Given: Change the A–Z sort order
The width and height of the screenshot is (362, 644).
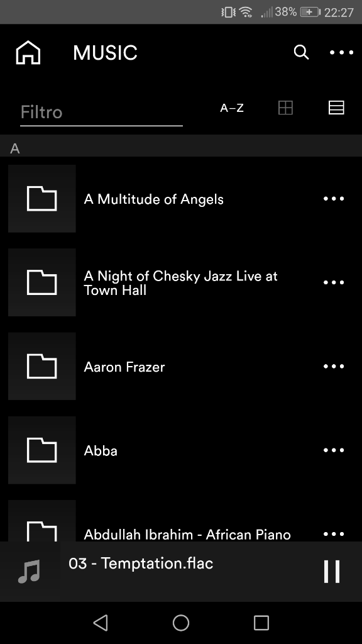Looking at the screenshot, I should pyautogui.click(x=232, y=108).
